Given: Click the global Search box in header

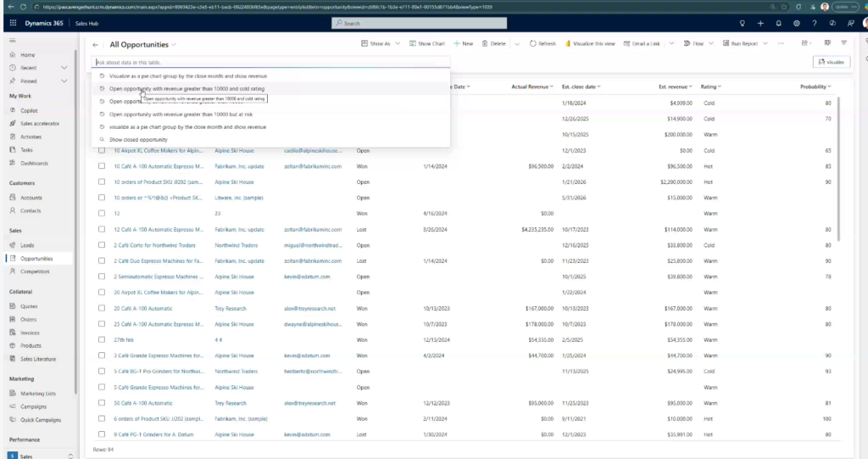Looking at the screenshot, I should pos(419,23).
